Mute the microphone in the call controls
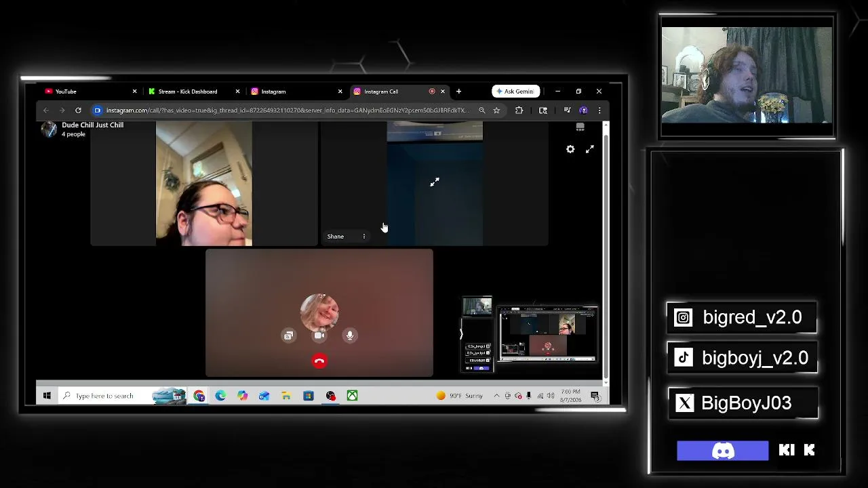The width and height of the screenshot is (868, 488). click(x=350, y=335)
